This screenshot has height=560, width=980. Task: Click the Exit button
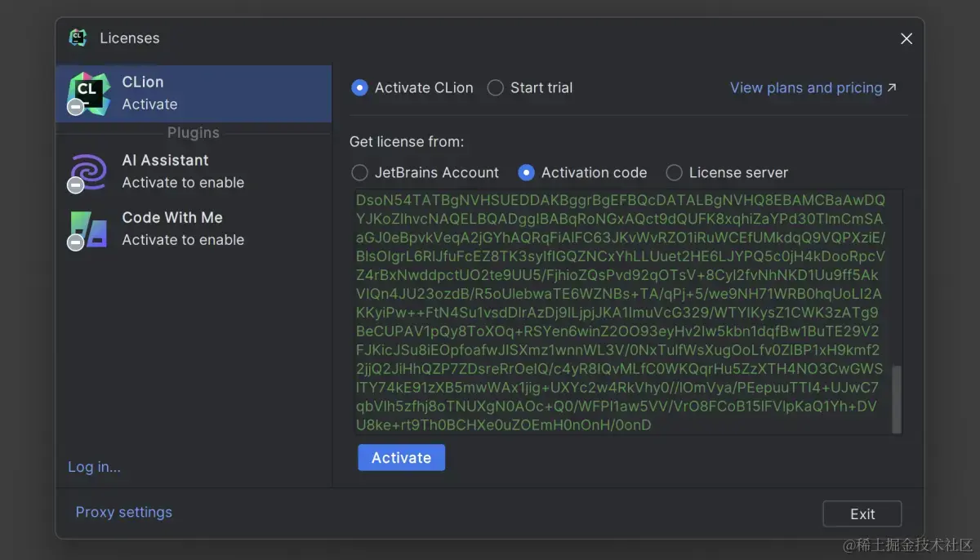click(x=862, y=513)
